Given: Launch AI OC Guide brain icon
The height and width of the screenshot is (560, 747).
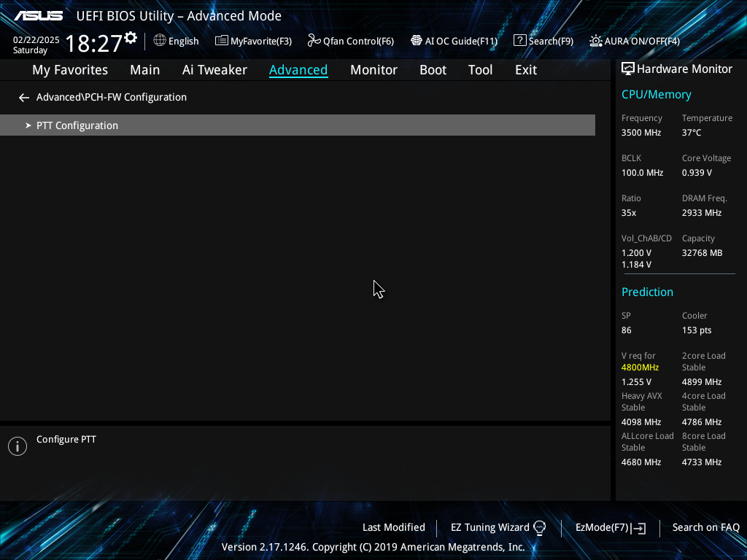Looking at the screenshot, I should [417, 41].
